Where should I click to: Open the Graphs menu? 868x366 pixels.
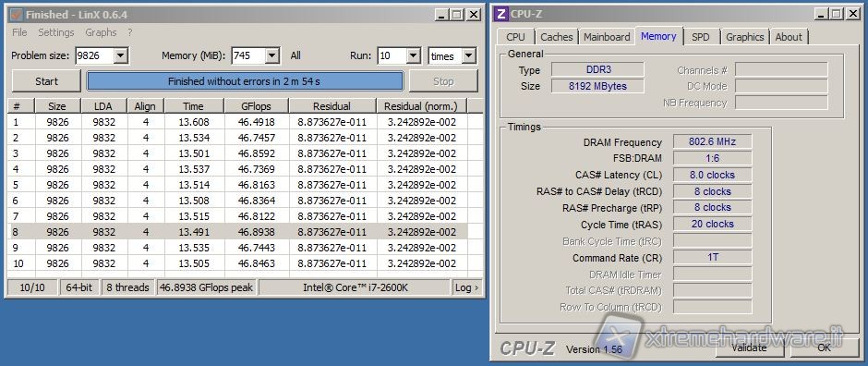click(101, 32)
